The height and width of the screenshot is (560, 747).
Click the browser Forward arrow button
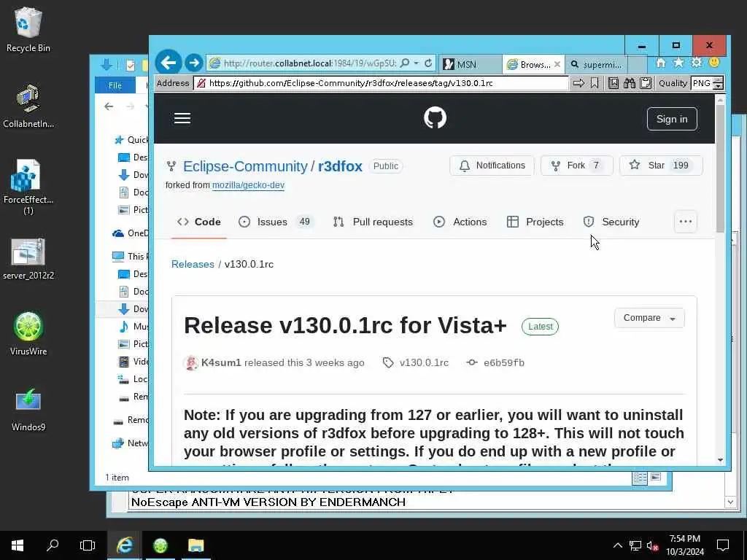point(194,63)
